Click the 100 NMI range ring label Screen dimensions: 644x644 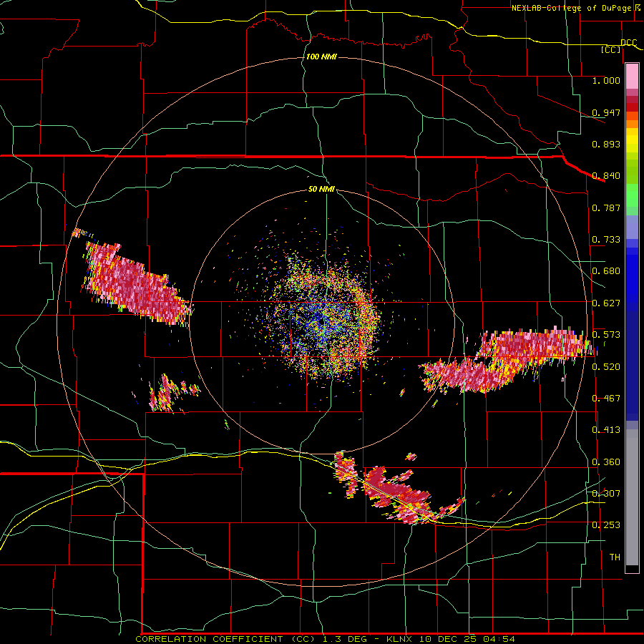pyautogui.click(x=321, y=57)
